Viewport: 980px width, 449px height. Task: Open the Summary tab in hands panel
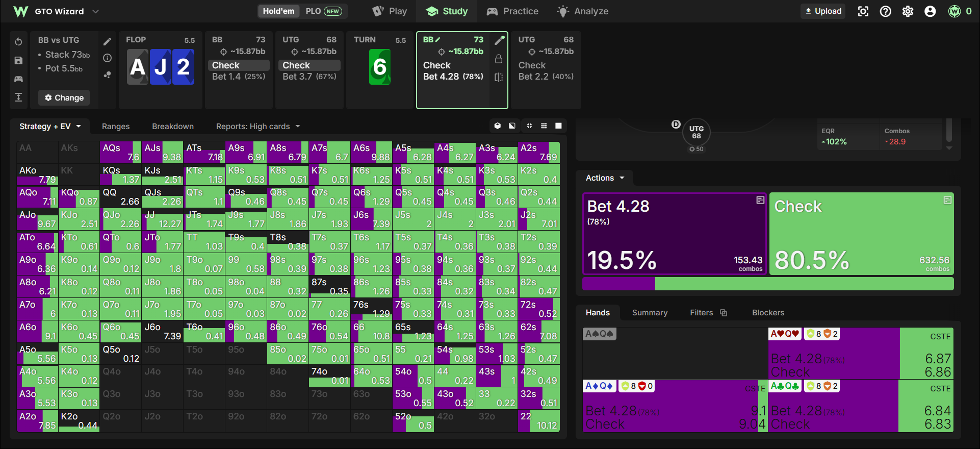click(650, 313)
